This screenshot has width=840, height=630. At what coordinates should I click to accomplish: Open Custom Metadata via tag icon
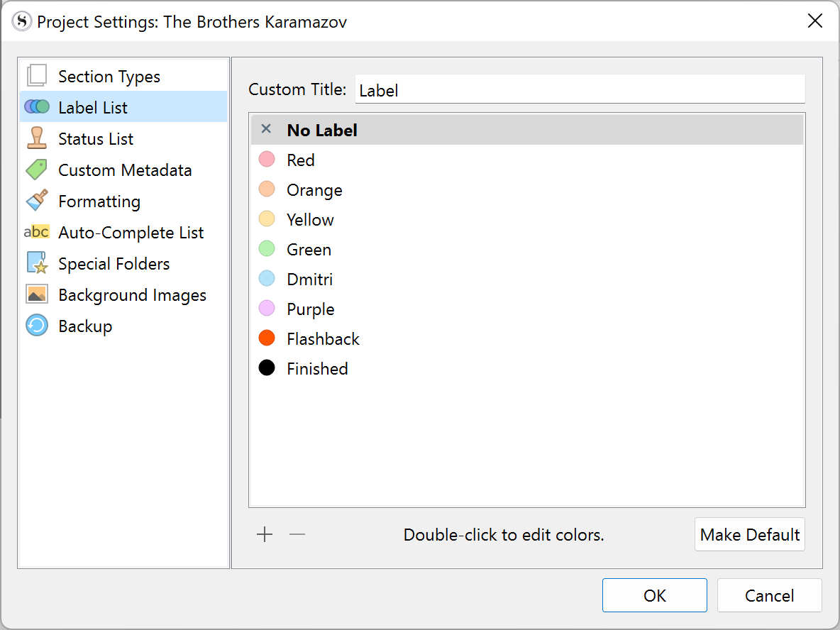(37, 170)
